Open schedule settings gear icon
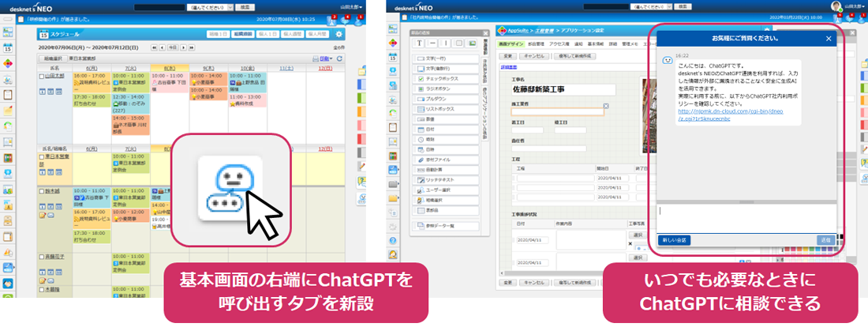Image resolution: width=868 pixels, height=327 pixels. point(339,34)
